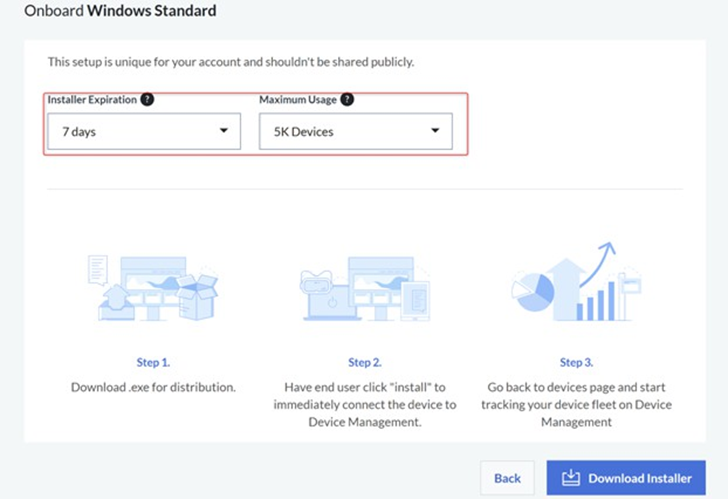This screenshot has height=499, width=728.
Task: Expand the arrow beside 5K Devices
Action: coord(435,131)
